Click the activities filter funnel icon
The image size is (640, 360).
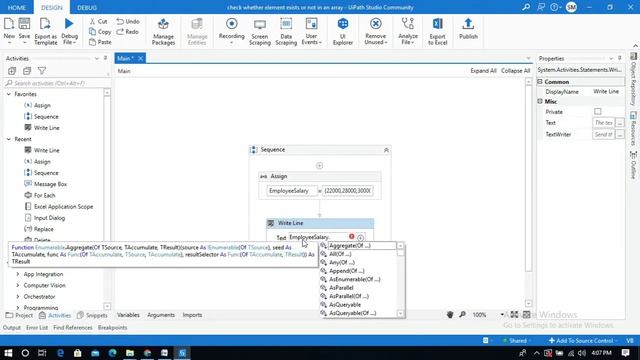[42, 71]
